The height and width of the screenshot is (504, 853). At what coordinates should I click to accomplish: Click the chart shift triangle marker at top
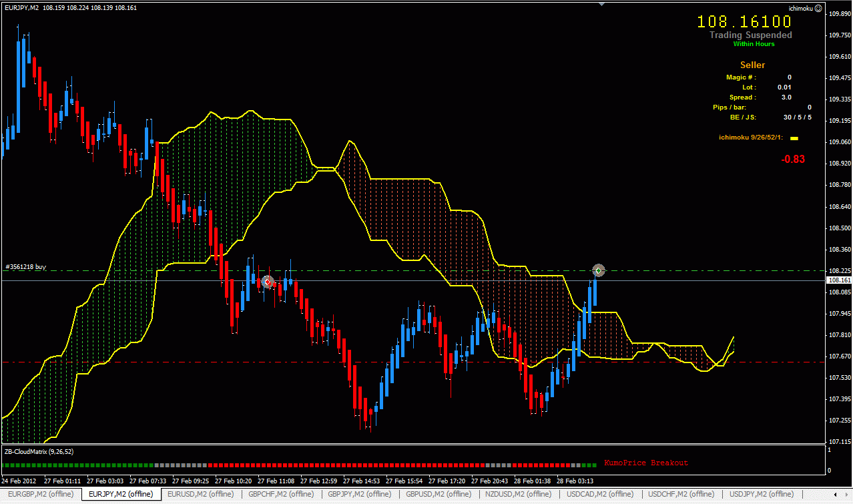pos(602,4)
